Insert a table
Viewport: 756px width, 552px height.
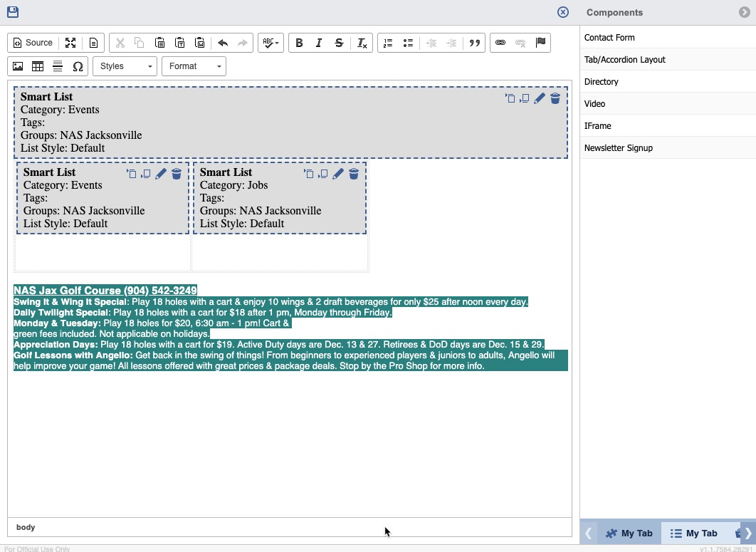(x=38, y=66)
